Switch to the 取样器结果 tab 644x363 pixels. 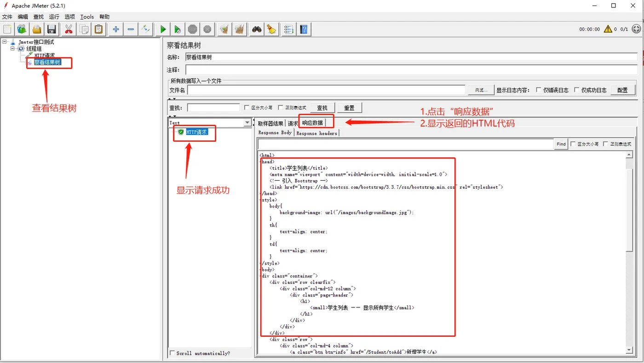(x=270, y=123)
